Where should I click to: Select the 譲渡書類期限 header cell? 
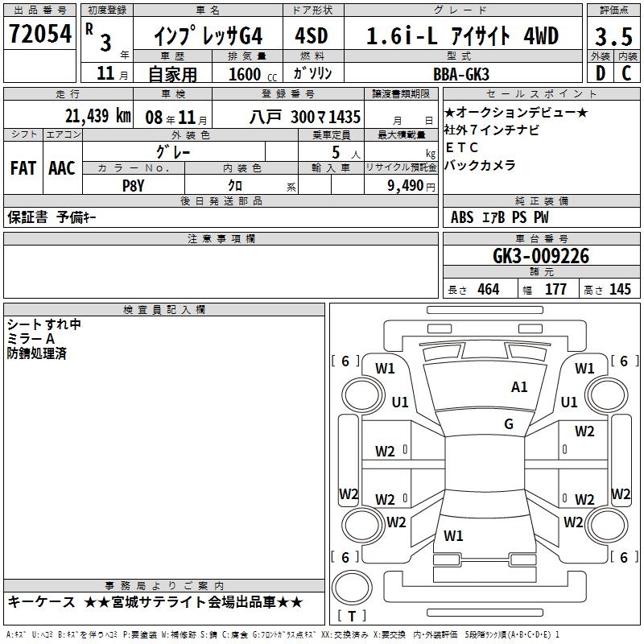pyautogui.click(x=401, y=94)
